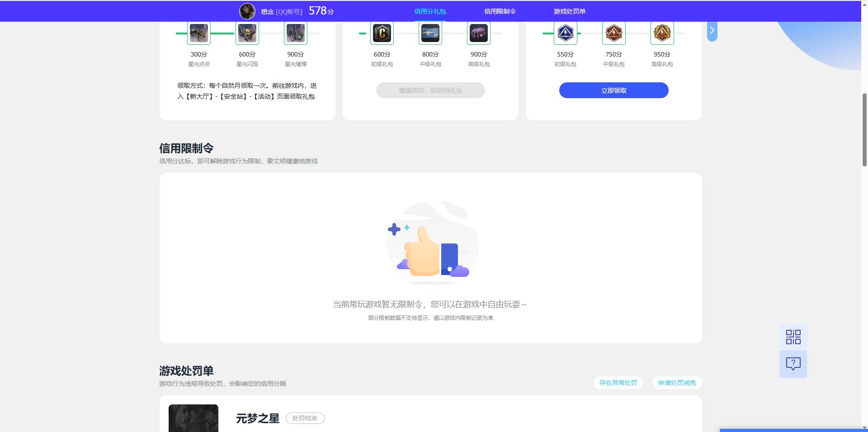Switch to 信用分礼包 tab
The width and height of the screenshot is (868, 432).
[430, 11]
